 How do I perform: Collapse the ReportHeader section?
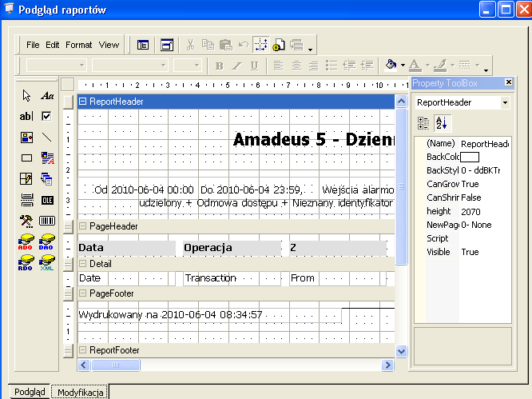pos(82,102)
